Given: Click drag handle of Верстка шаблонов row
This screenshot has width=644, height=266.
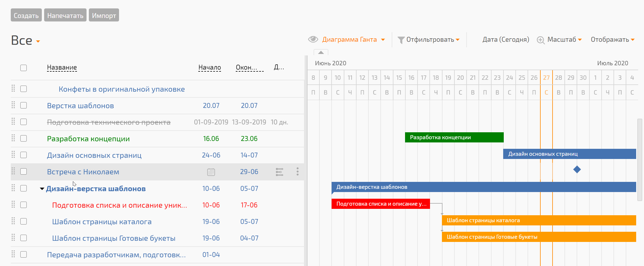Looking at the screenshot, I should (x=13, y=105).
